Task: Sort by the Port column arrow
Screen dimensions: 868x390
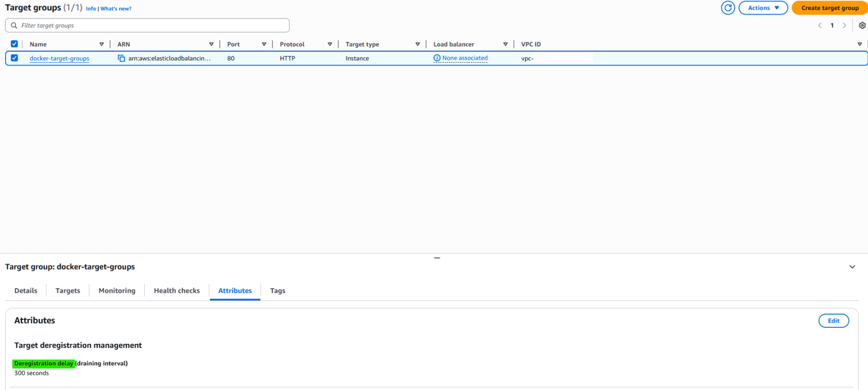Action: click(264, 44)
